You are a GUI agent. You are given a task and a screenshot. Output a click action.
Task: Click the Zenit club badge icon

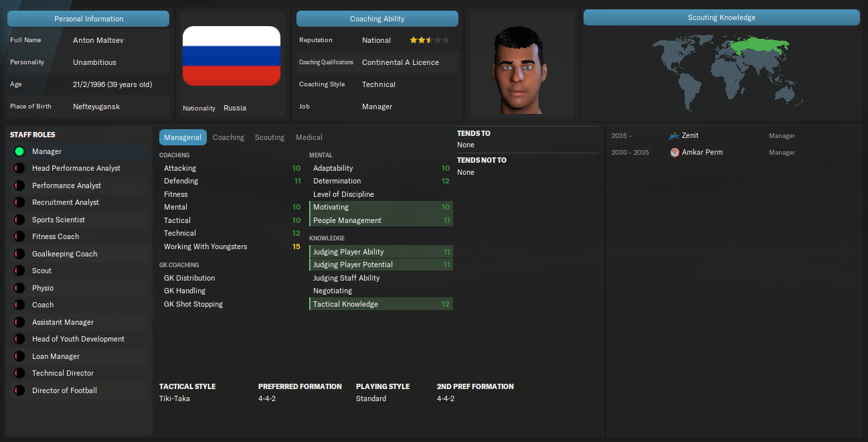[x=674, y=136]
